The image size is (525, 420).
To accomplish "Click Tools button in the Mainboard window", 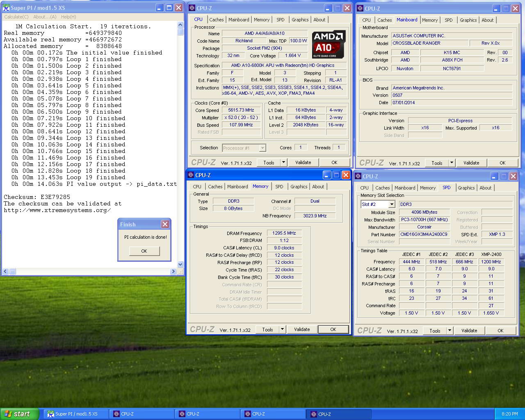I will click(x=437, y=163).
